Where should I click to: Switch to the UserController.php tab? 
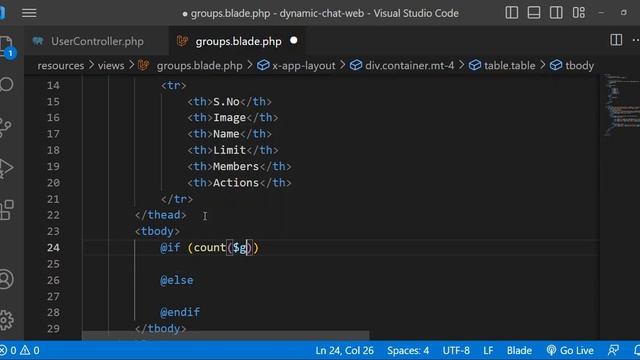point(97,41)
